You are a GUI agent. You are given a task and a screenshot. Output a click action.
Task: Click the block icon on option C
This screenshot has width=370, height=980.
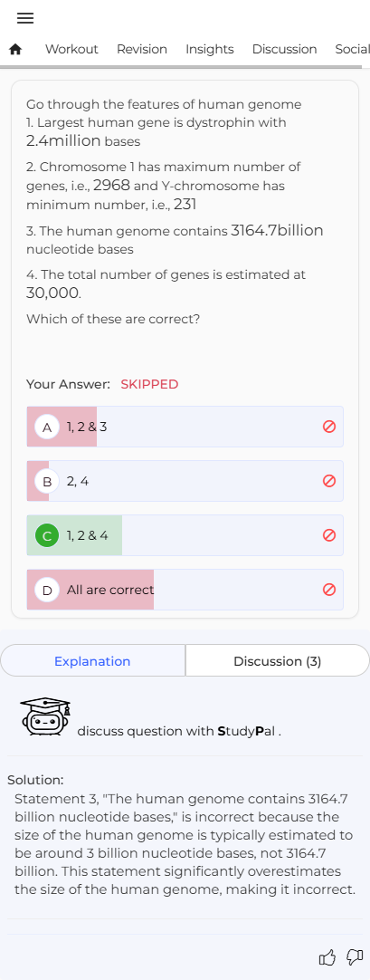click(x=328, y=535)
